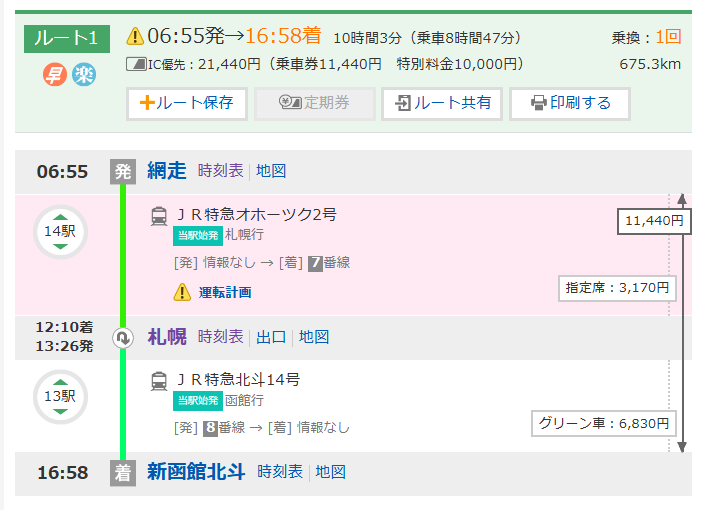701x510 pixels.
Task: Click train icon beside オホーツク2号
Action: coord(159,216)
